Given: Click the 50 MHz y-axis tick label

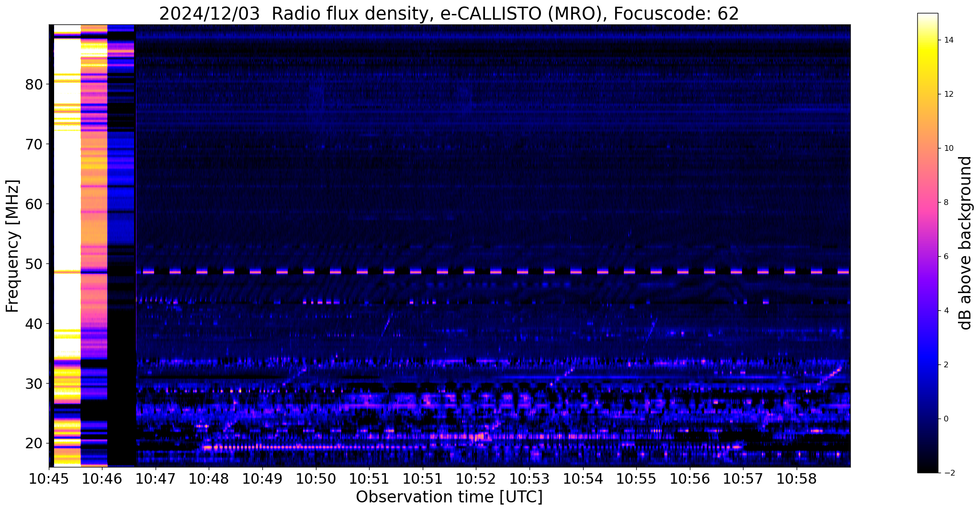Looking at the screenshot, I should tap(34, 264).
